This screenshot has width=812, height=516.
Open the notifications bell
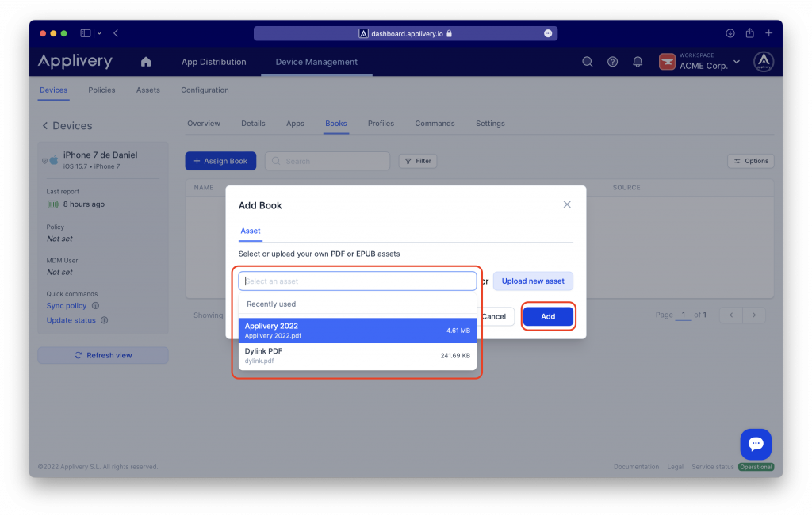pyautogui.click(x=638, y=62)
